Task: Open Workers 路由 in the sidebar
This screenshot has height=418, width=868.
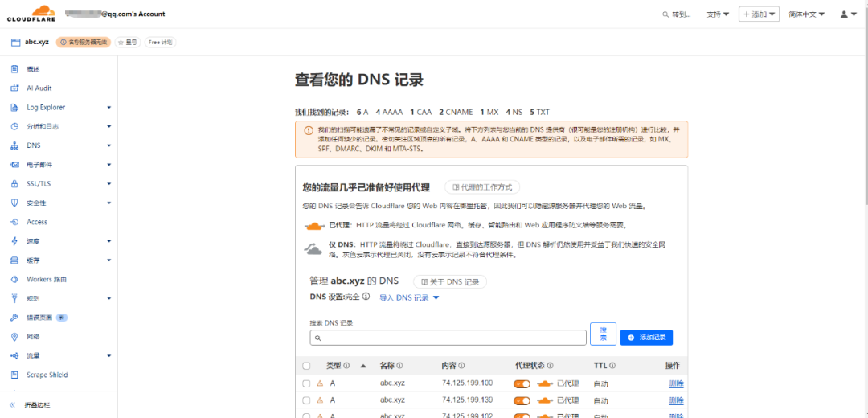Action: [x=47, y=280]
